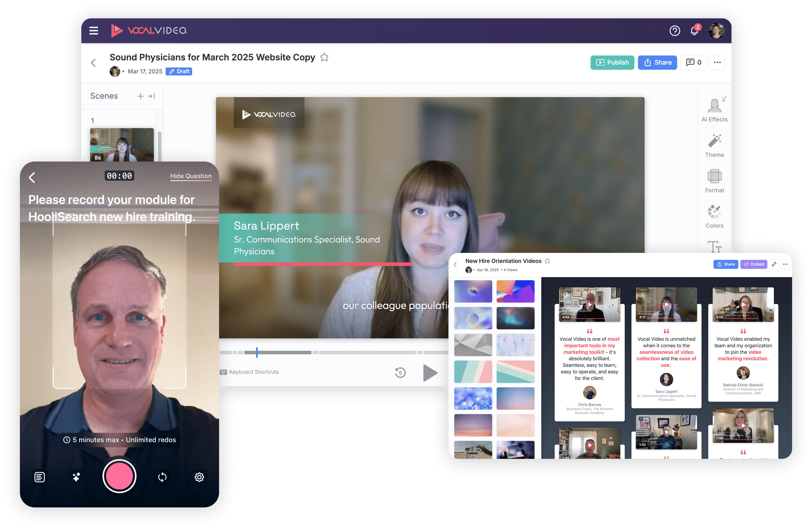Viewport: 812px width, 529px height.
Task: Go back using the arrow beside the Sound Physicians title
Action: click(x=94, y=63)
